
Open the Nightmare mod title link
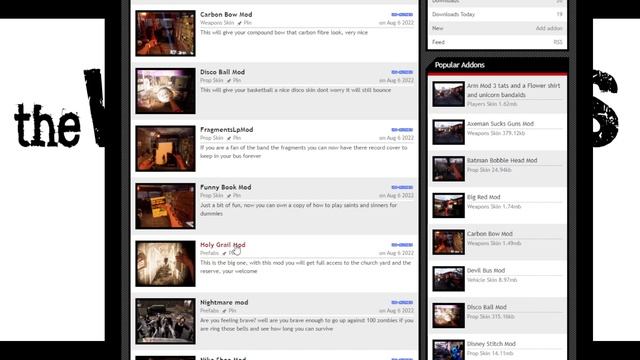coord(224,302)
